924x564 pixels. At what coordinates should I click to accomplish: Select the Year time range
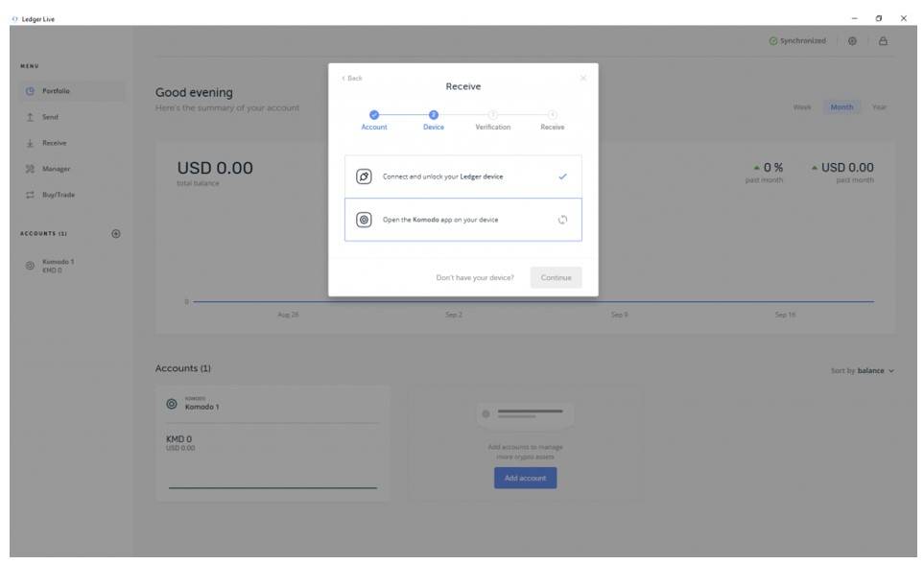point(879,107)
